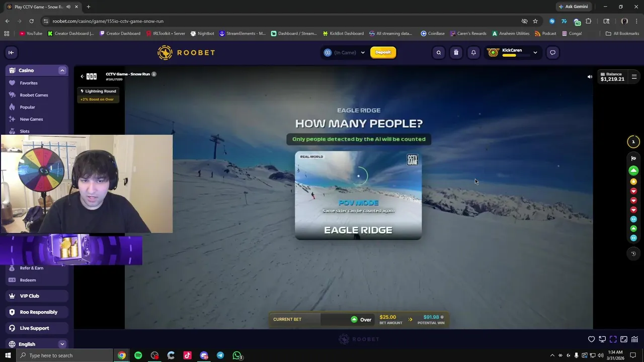The image size is (644, 362).
Task: Open the chat bubble icon
Action: click(552, 52)
